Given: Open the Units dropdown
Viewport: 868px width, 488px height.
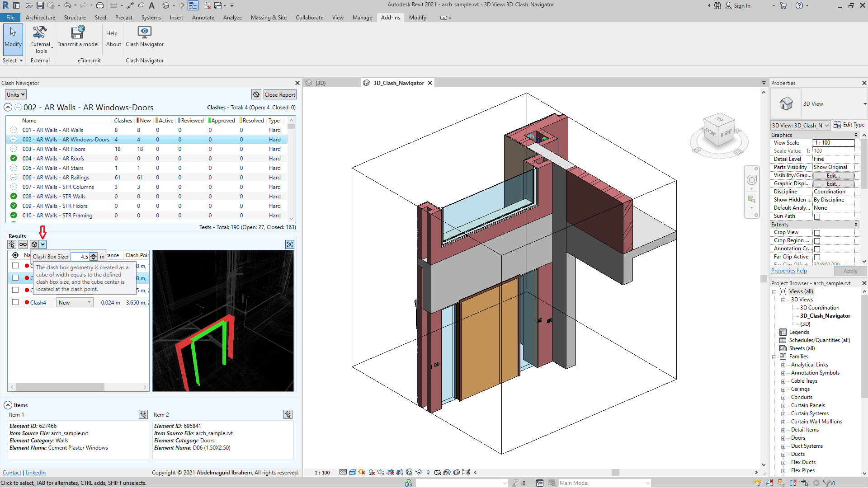Looking at the screenshot, I should click(16, 94).
